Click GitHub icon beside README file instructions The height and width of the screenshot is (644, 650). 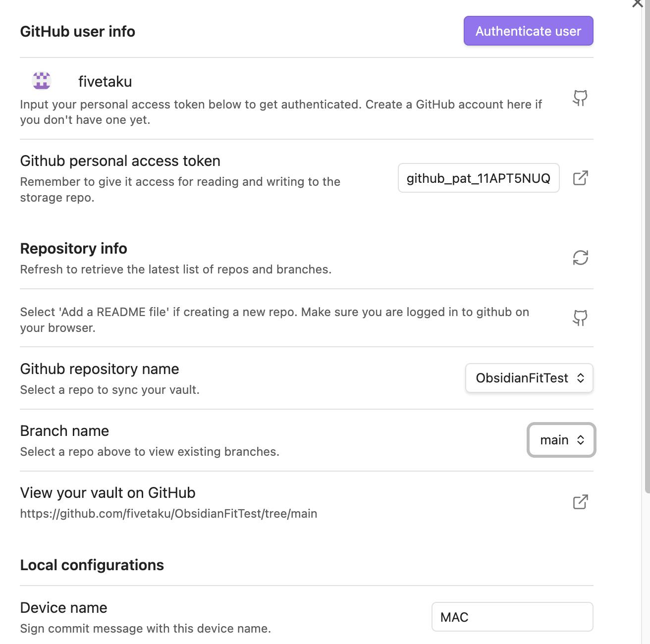(580, 318)
